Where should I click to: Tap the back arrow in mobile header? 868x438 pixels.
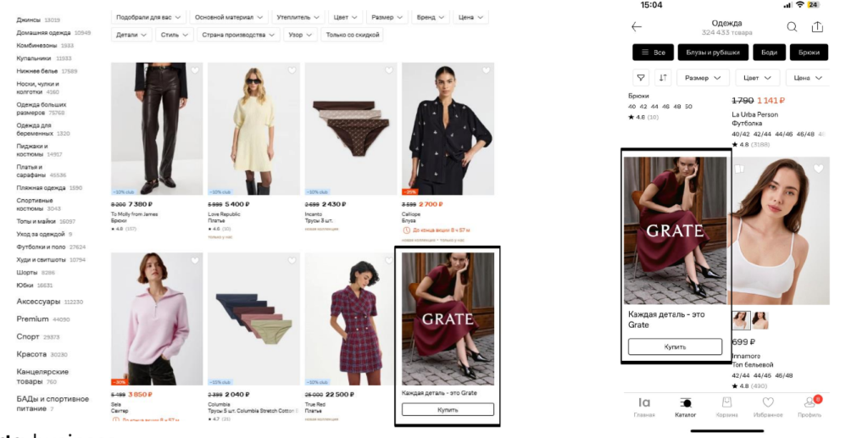(x=637, y=27)
